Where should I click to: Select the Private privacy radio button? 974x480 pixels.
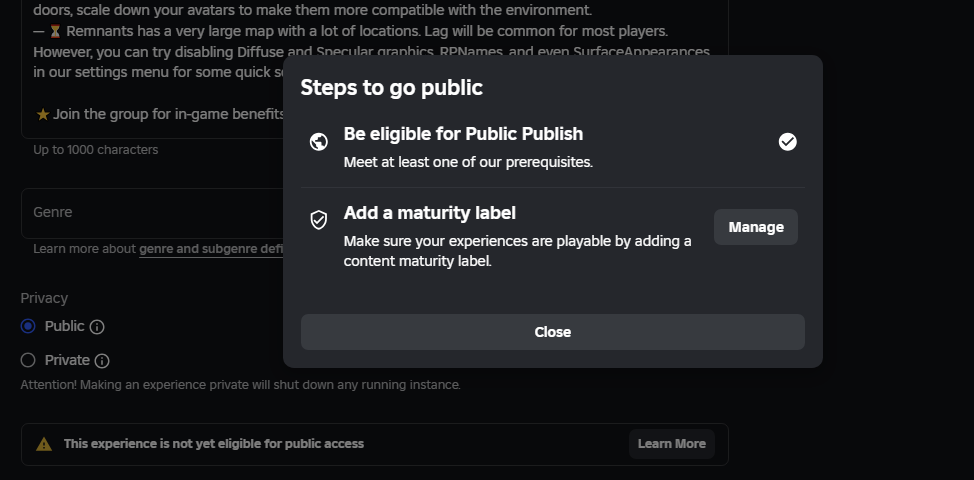click(x=28, y=360)
